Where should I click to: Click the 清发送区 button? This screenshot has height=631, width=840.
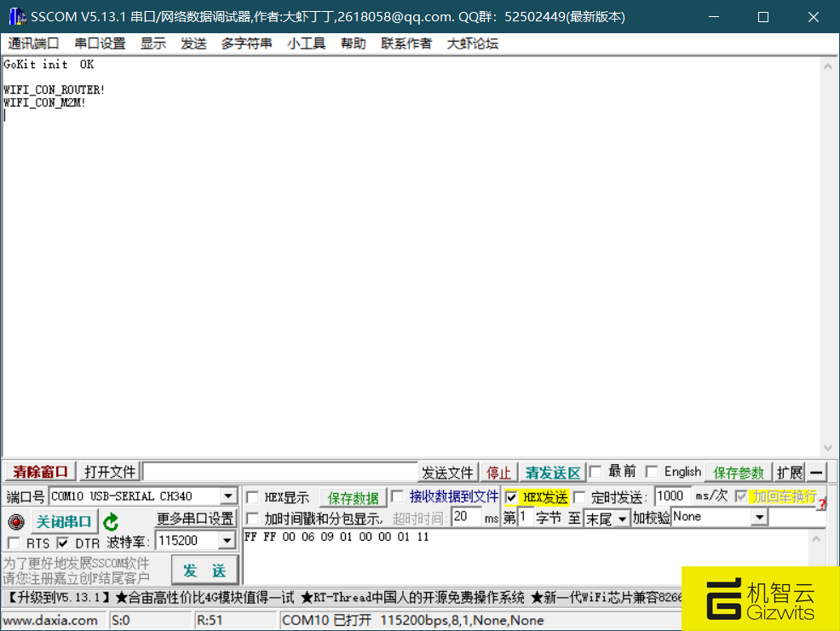click(552, 473)
